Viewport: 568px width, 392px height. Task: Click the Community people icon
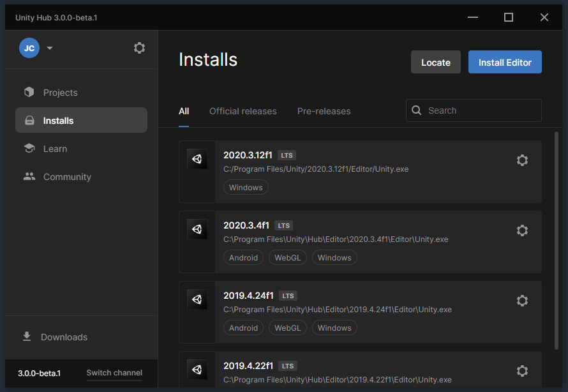[29, 176]
